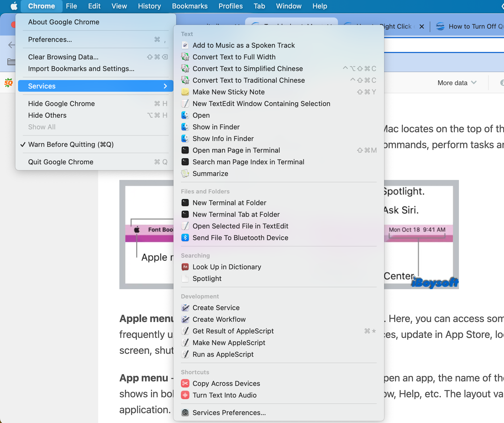This screenshot has height=423, width=504.
Task: Click the TextEdit icon for Open Selected File
Action: 185,226
